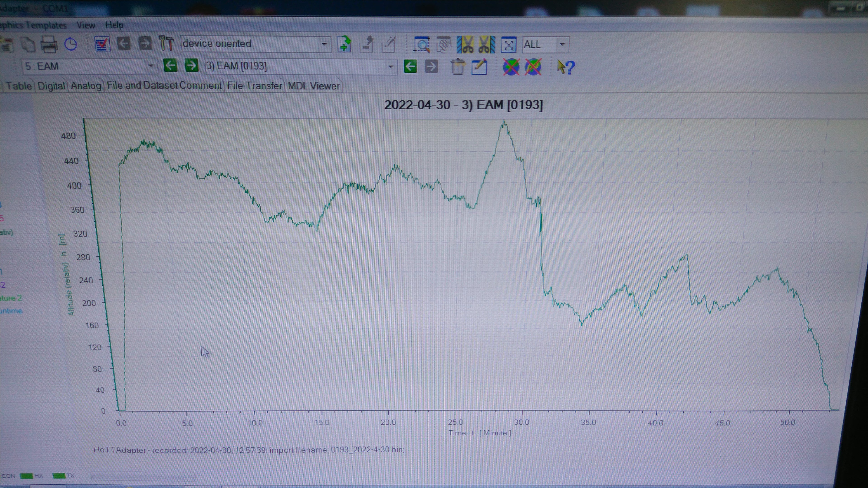868x488 pixels.
Task: Open the tools/settings hammer icon
Action: [166, 44]
